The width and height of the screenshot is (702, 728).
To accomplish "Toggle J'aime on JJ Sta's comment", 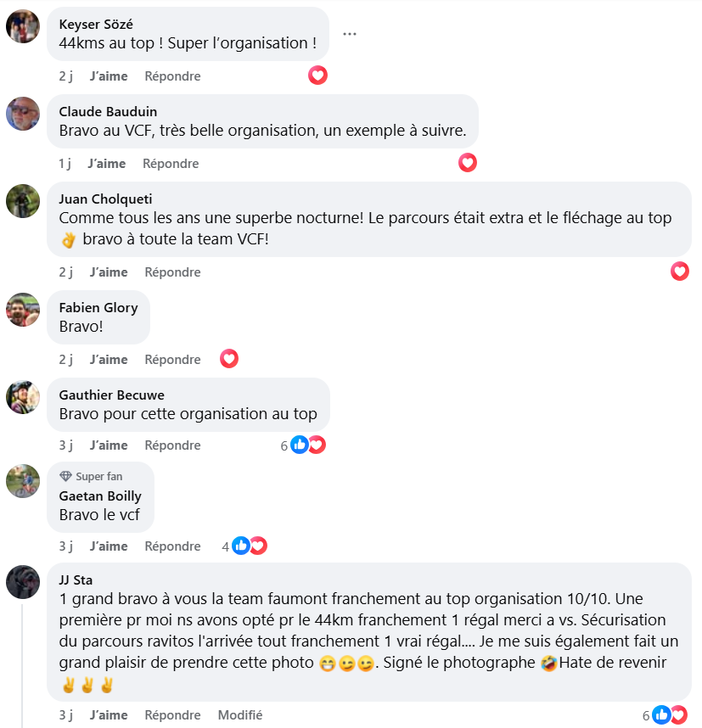I will click(109, 715).
